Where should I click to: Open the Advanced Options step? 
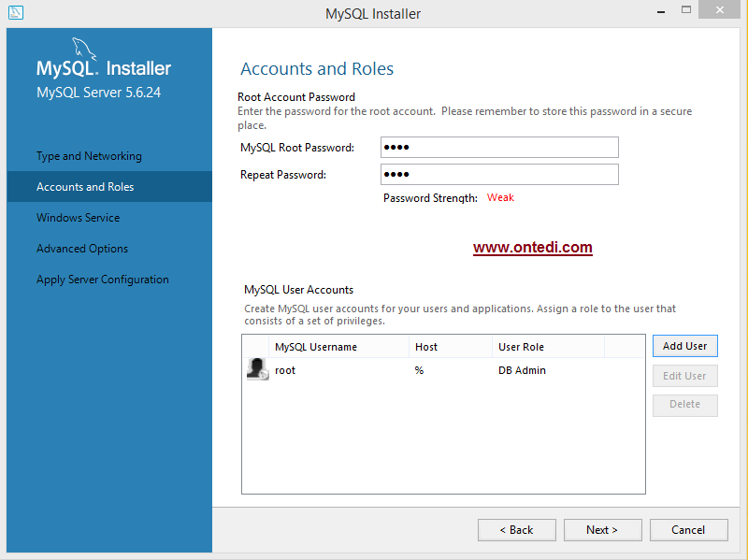click(x=82, y=249)
